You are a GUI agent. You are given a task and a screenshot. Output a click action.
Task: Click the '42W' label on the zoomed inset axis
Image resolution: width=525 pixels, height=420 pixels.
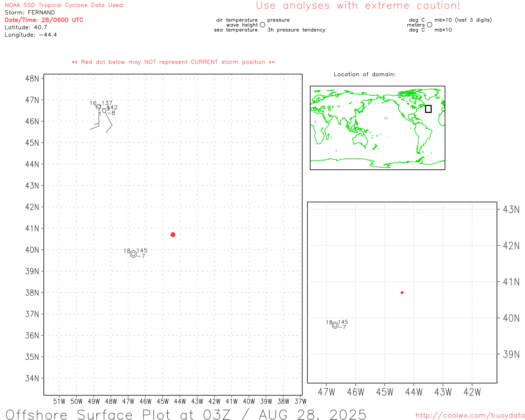point(472,392)
